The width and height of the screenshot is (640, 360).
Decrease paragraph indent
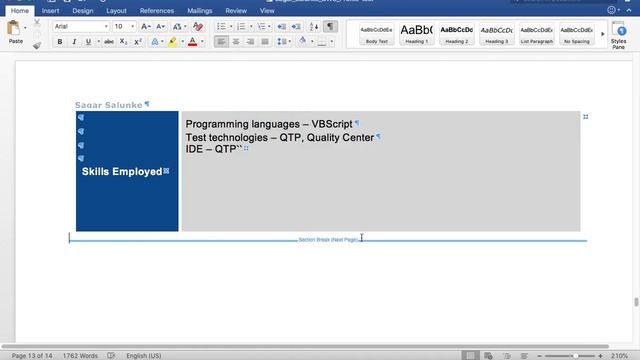point(281,27)
